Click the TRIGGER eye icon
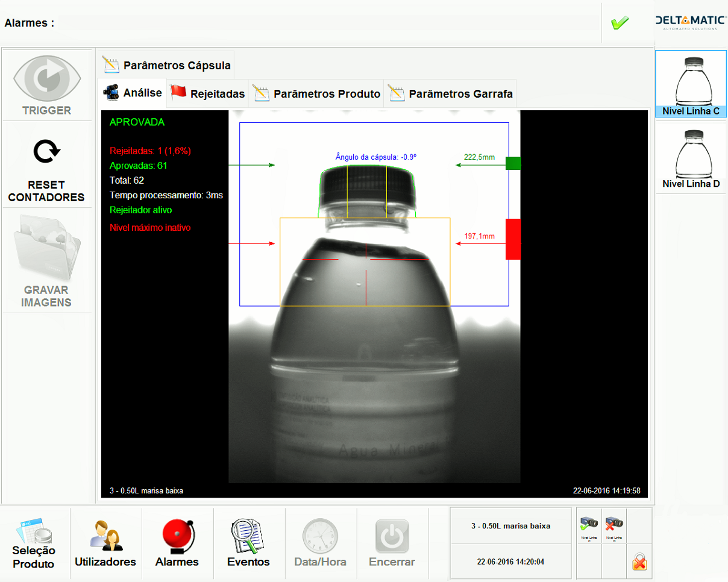The height and width of the screenshot is (582, 728). click(x=47, y=78)
